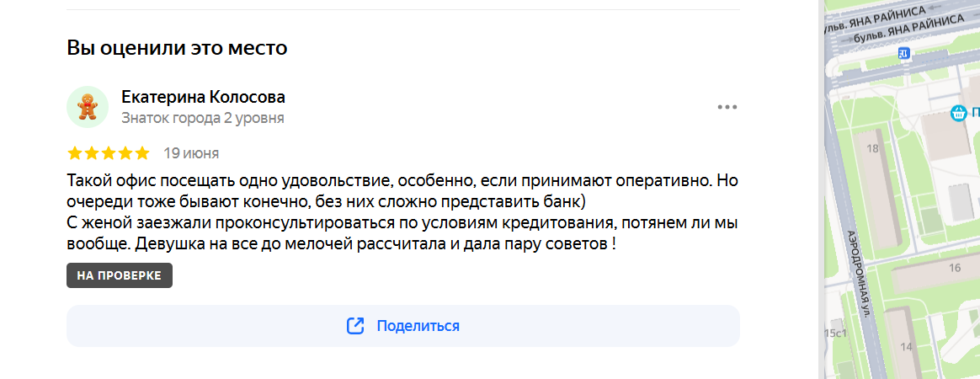Set rating to first star
The image size is (980, 379).
[x=74, y=153]
